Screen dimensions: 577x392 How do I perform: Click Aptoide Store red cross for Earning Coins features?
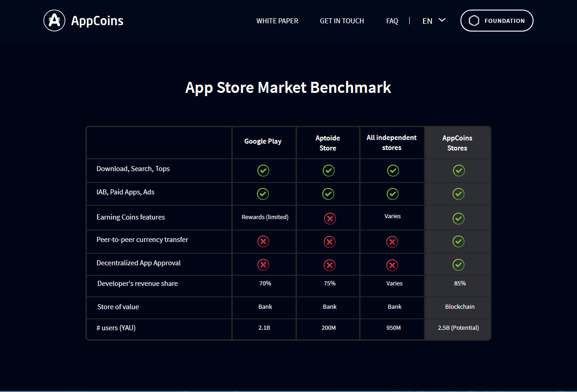[x=330, y=219]
